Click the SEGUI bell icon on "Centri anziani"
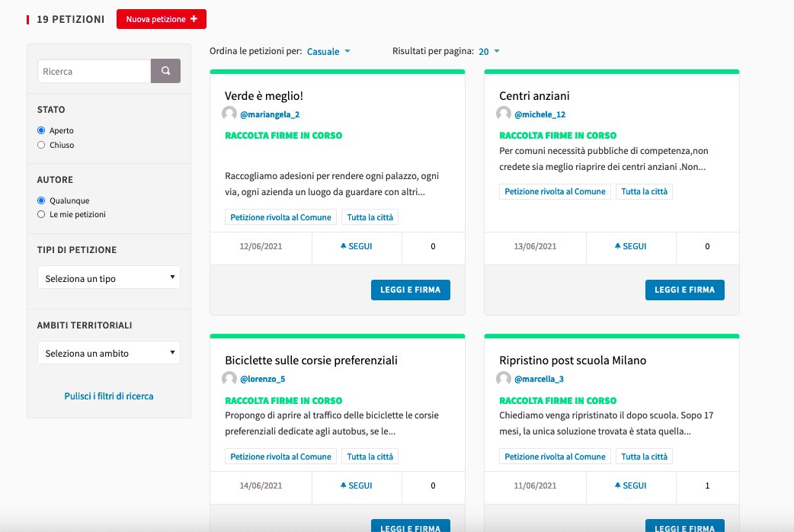 tap(618, 246)
